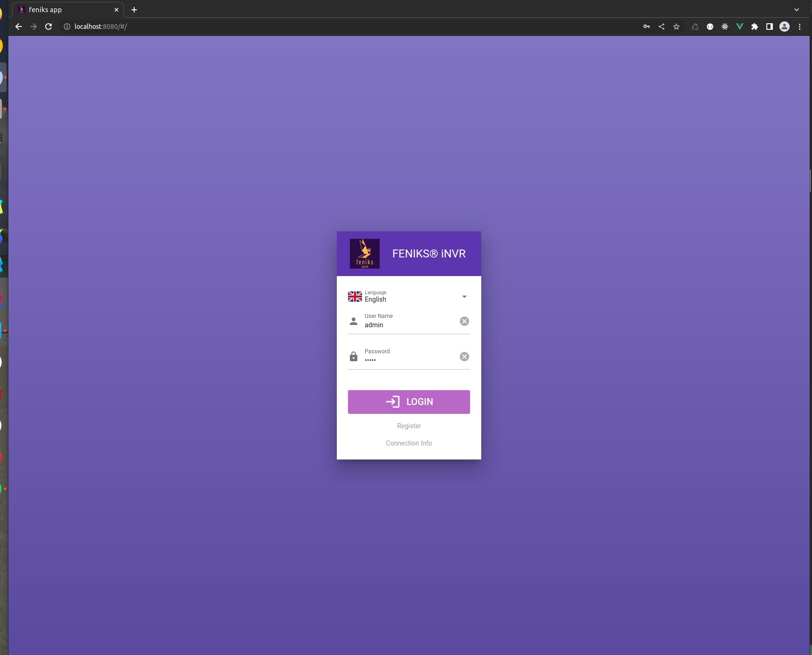Viewport: 812px width, 655px height.
Task: Clear the User Name field
Action: tap(464, 321)
